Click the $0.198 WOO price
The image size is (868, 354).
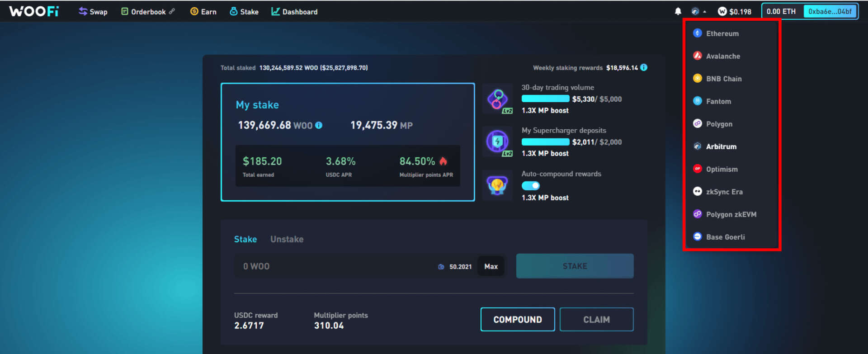pos(740,12)
